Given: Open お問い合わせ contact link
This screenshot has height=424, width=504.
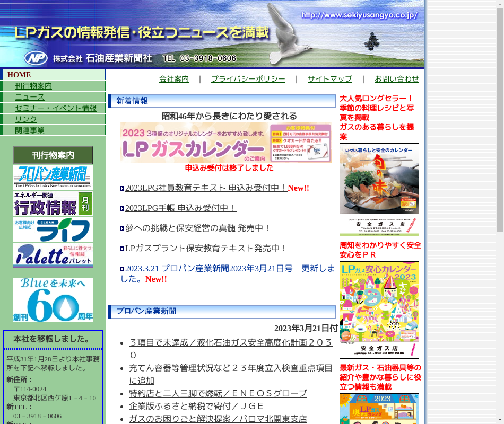Looking at the screenshot, I should coord(397,79).
